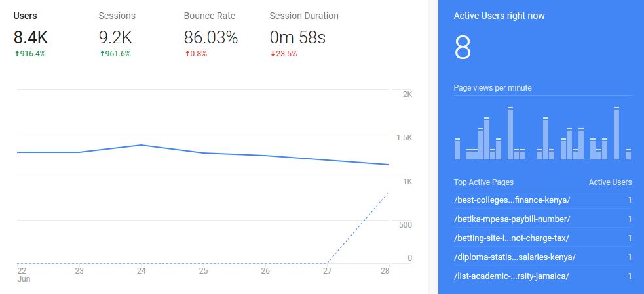Show the Session Duration metric
This screenshot has width=644, height=294.
click(304, 16)
